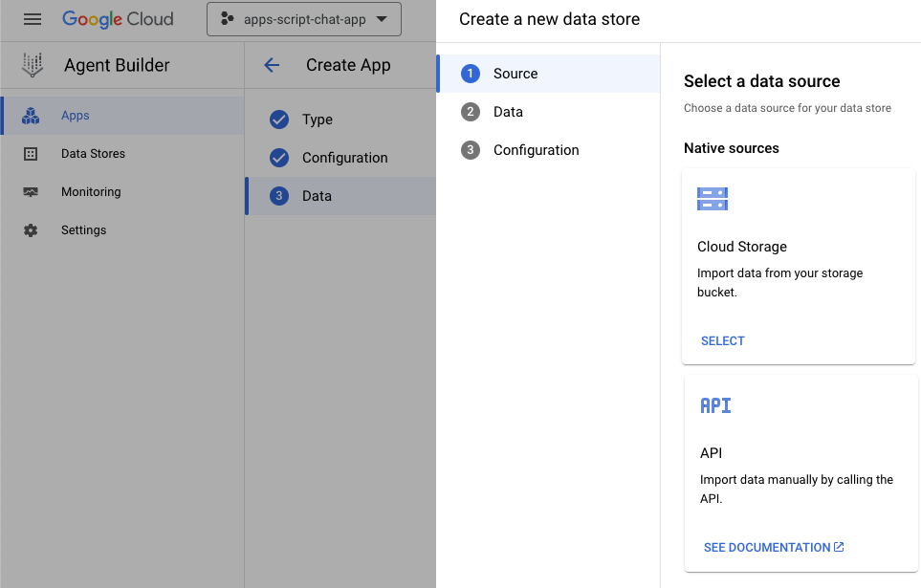This screenshot has width=921, height=588.
Task: Click the API card icon
Action: point(715,405)
